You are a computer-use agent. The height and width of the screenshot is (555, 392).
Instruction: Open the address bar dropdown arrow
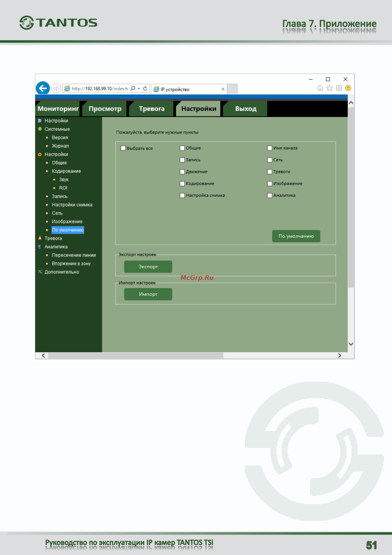pyautogui.click(x=139, y=89)
